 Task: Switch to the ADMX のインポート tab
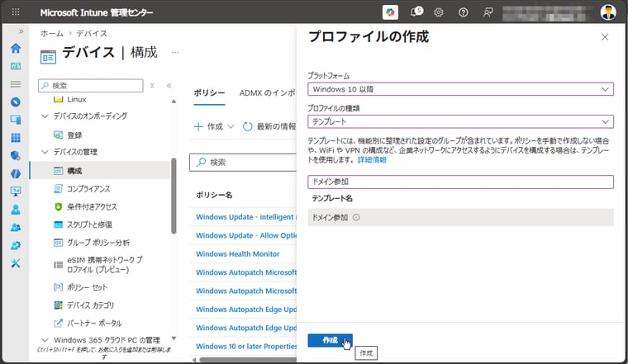(268, 92)
